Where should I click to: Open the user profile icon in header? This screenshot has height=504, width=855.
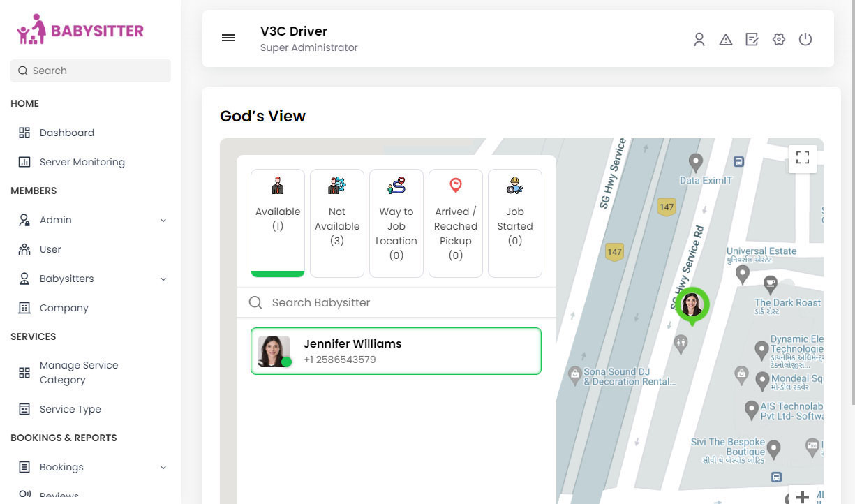699,40
